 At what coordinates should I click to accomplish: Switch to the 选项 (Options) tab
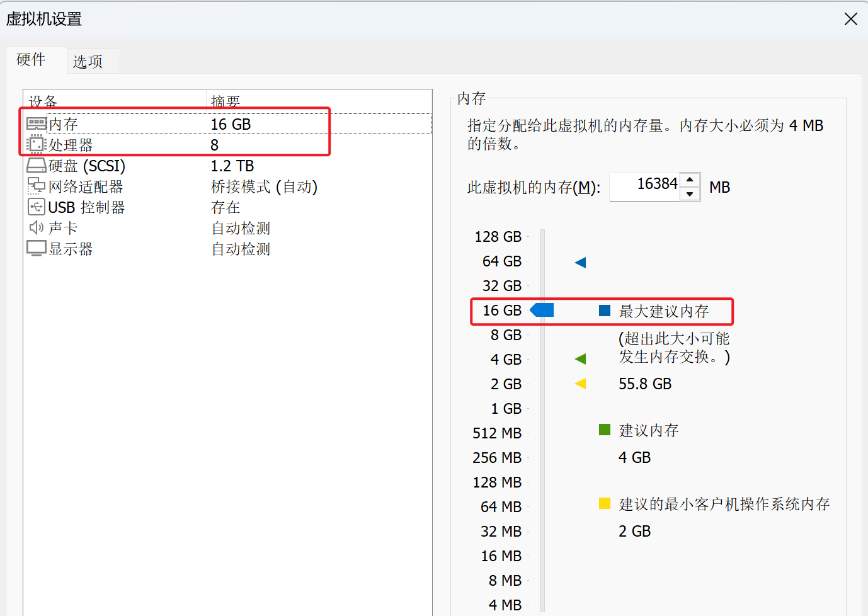point(88,62)
